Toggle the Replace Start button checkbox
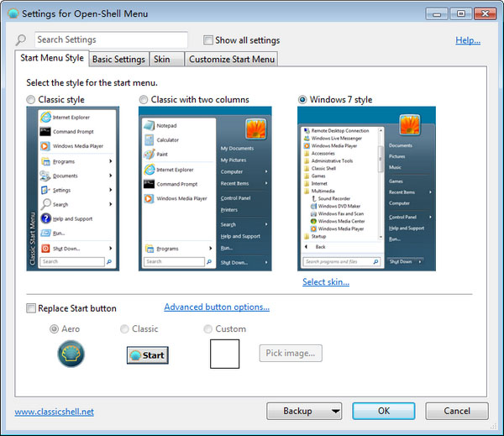504x436 pixels. coord(31,308)
